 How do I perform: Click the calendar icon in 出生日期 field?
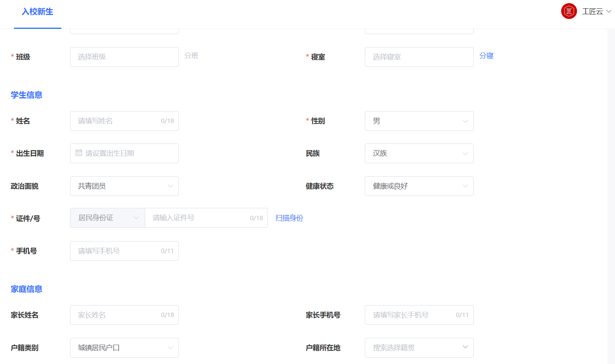click(x=79, y=153)
